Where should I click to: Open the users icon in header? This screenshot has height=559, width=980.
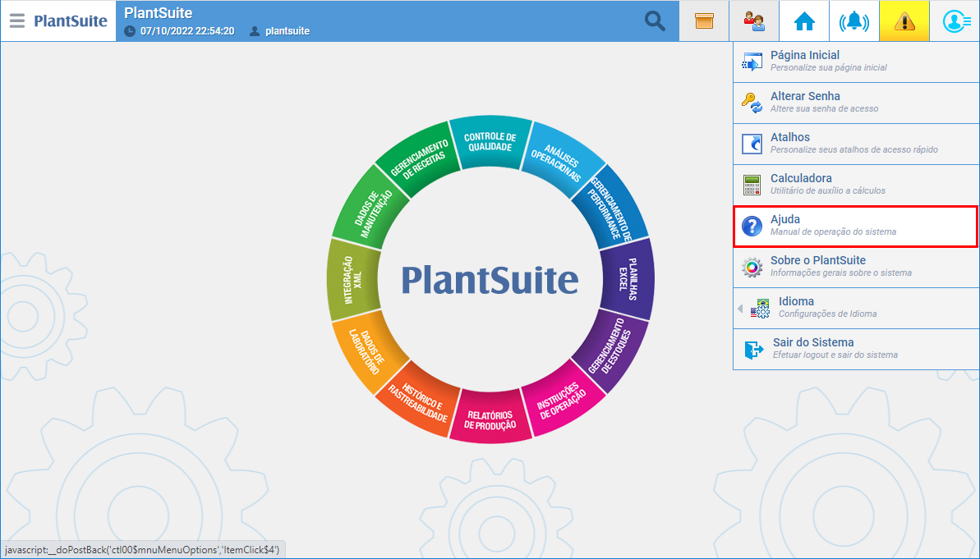pos(754,21)
